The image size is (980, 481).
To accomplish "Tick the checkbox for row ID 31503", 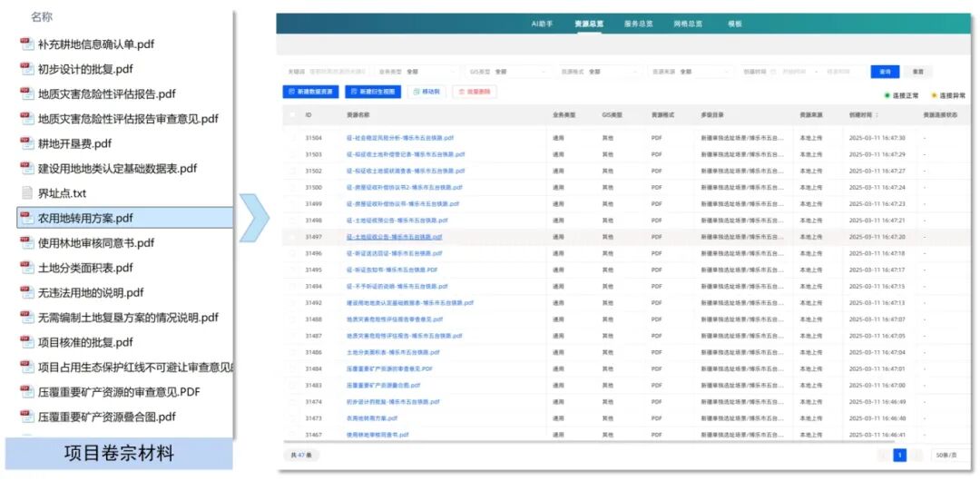I will click(292, 154).
